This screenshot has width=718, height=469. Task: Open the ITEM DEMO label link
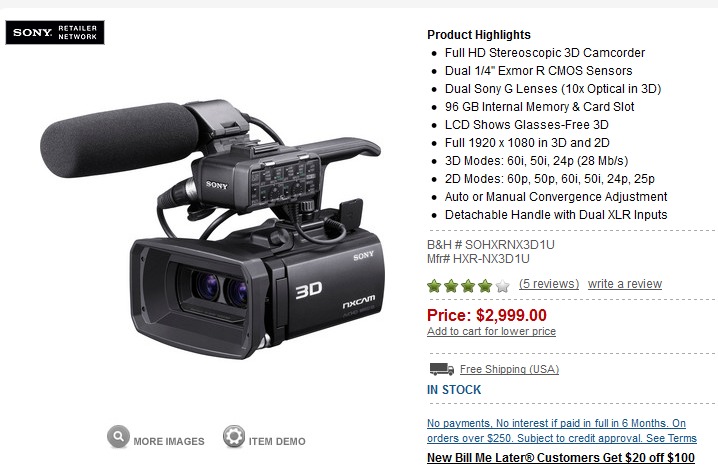point(277,442)
